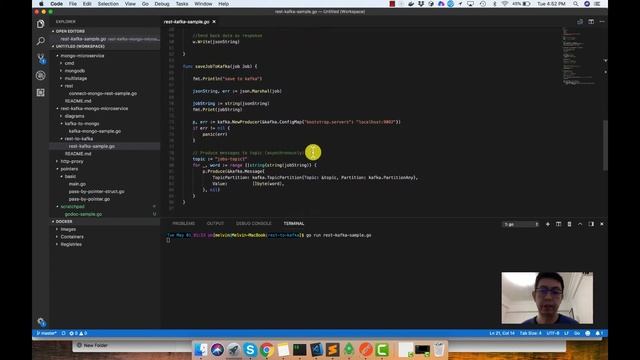This screenshot has width=640, height=360.
Task: Open the Manage gear in activity bar
Action: pos(41,322)
